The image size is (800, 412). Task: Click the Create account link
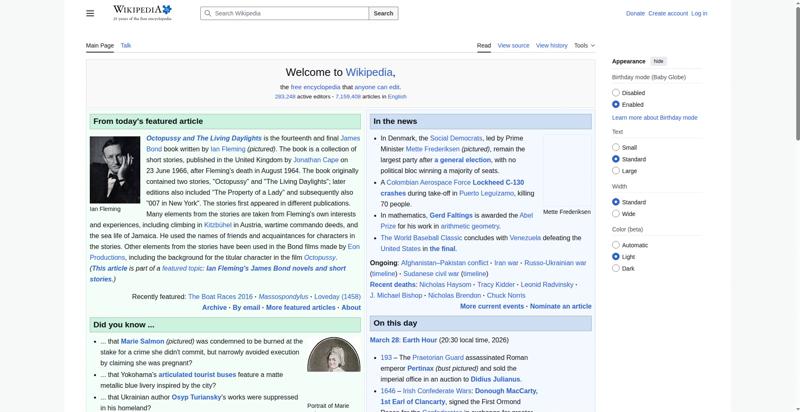tap(668, 13)
